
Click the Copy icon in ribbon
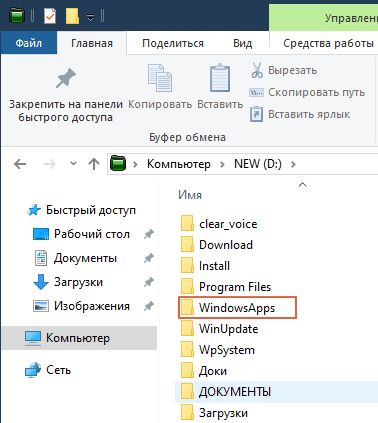[160, 78]
